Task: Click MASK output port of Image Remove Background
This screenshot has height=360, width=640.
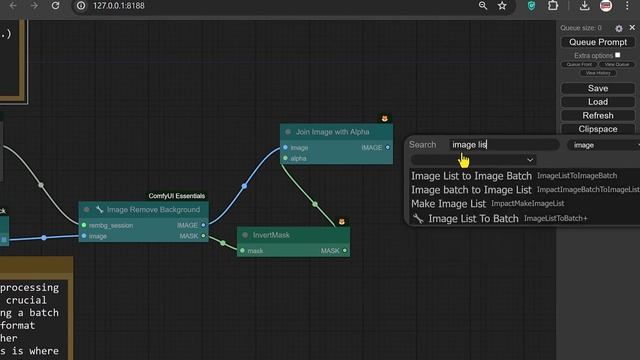Action: point(203,236)
